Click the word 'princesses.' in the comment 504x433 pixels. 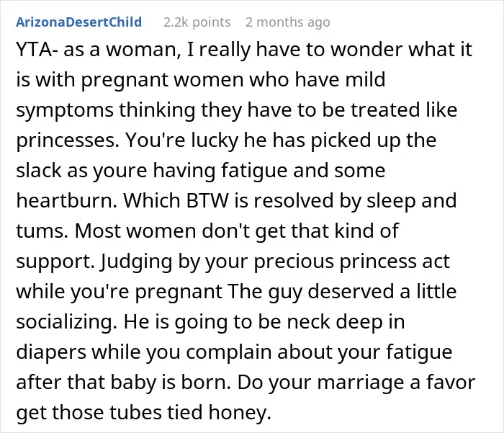(x=68, y=140)
